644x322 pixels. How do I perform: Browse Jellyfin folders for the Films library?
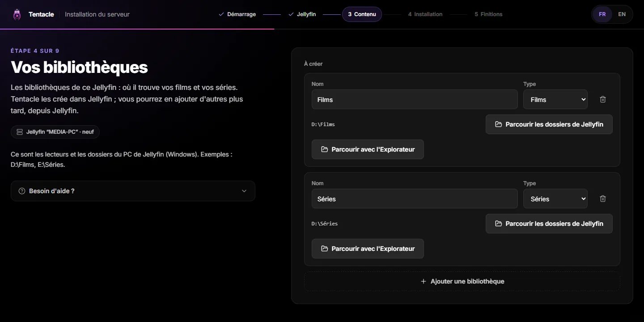coord(549,124)
